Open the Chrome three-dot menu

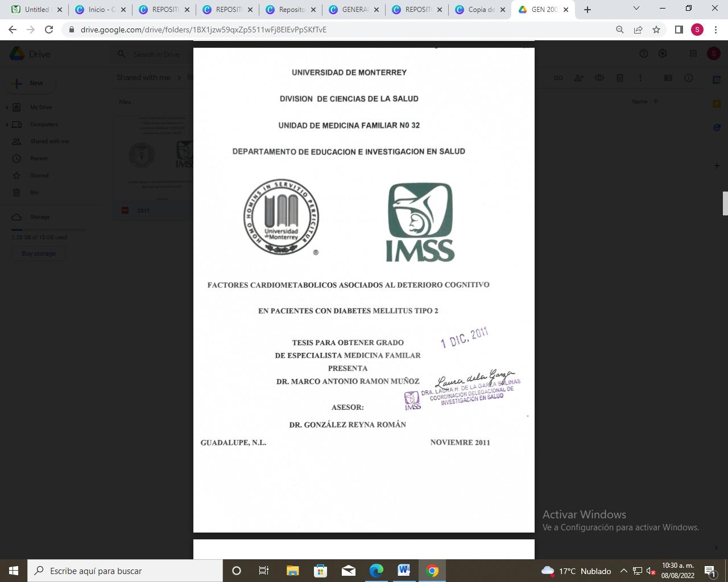click(x=715, y=30)
